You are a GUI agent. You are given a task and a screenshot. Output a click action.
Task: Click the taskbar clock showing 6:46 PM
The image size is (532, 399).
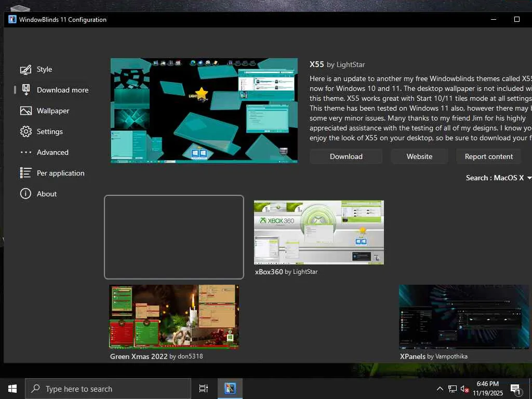pyautogui.click(x=487, y=389)
